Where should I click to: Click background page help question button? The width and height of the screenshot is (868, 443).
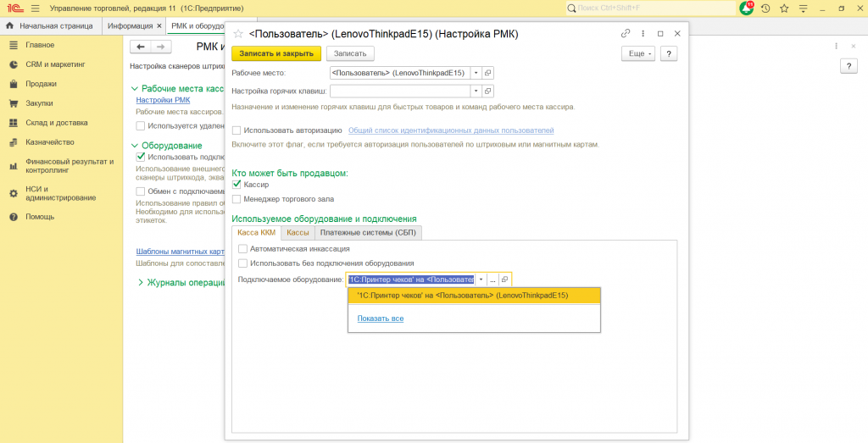pos(849,66)
